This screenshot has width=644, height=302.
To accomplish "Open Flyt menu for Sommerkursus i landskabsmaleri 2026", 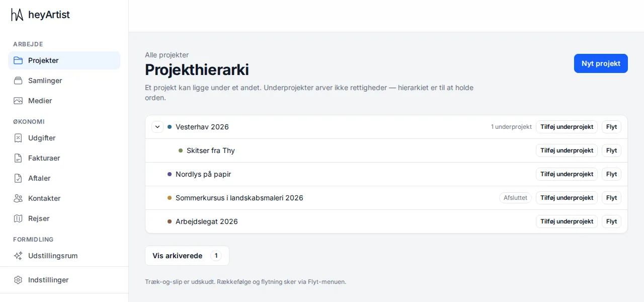I will [x=611, y=198].
